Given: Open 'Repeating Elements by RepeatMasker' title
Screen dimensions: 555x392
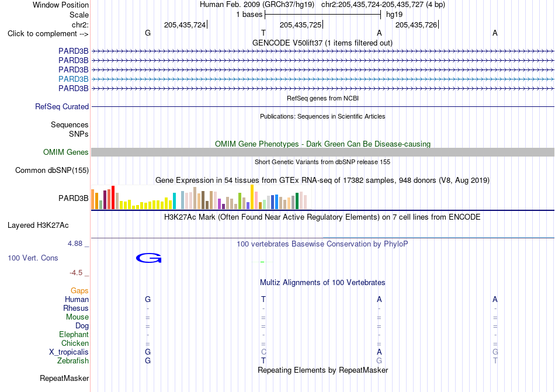Looking at the screenshot, I should point(323,370).
